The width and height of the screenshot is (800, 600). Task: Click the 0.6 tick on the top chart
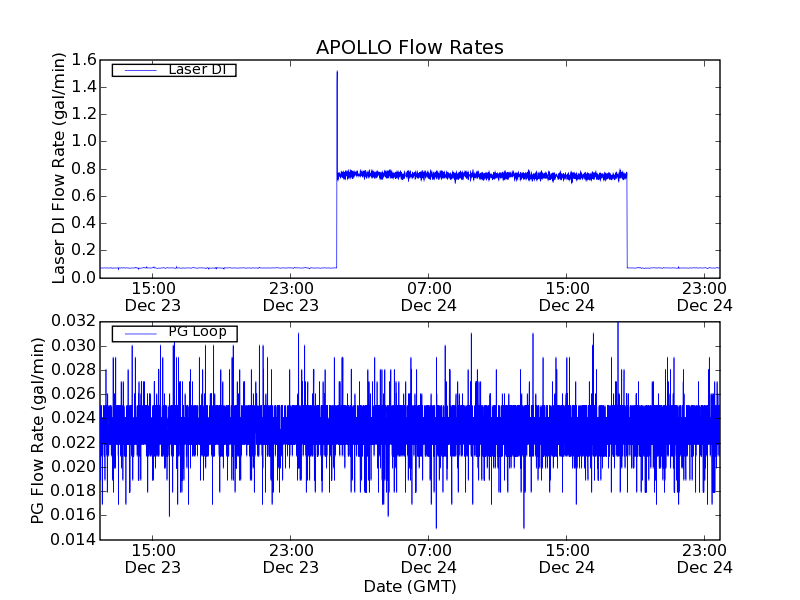[84, 196]
